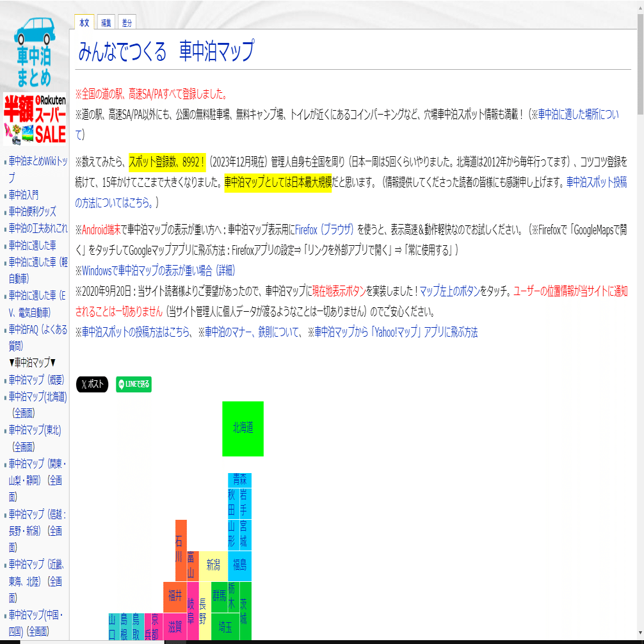Select the 滋賀 map tile

(175, 626)
